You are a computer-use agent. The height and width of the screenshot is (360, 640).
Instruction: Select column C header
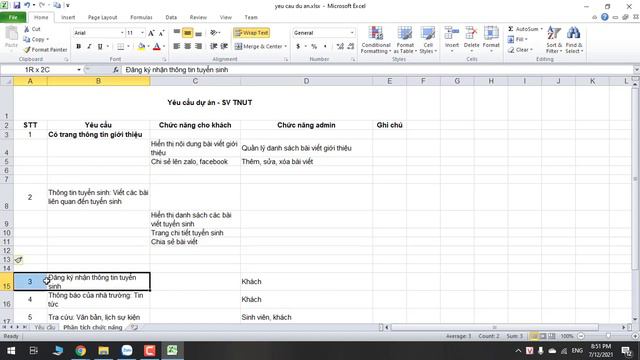[195, 81]
